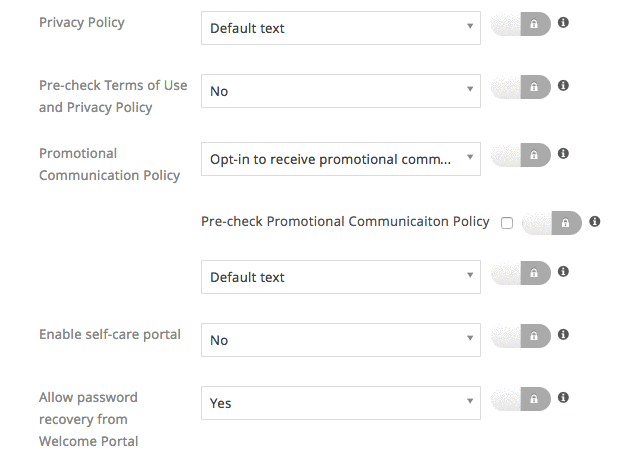Viewport: 632px width, 458px height.
Task: Click info icon for Promotional Communication Policy dropdown
Action: click(x=563, y=154)
